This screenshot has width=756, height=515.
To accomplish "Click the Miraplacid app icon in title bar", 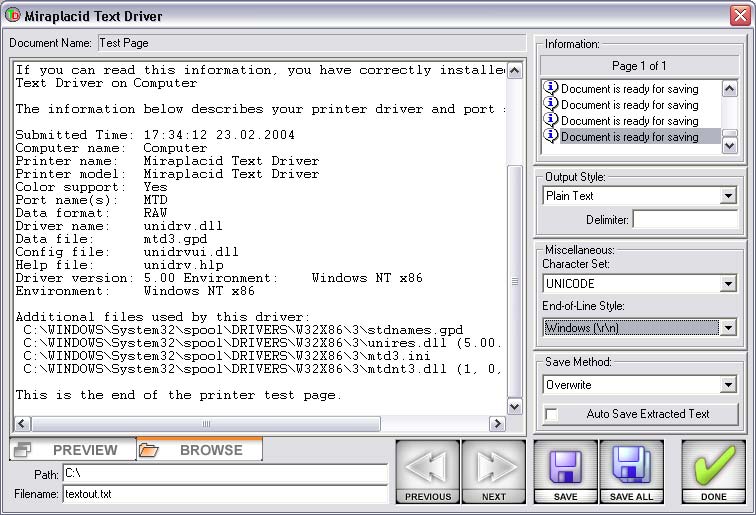I will 13,15.
